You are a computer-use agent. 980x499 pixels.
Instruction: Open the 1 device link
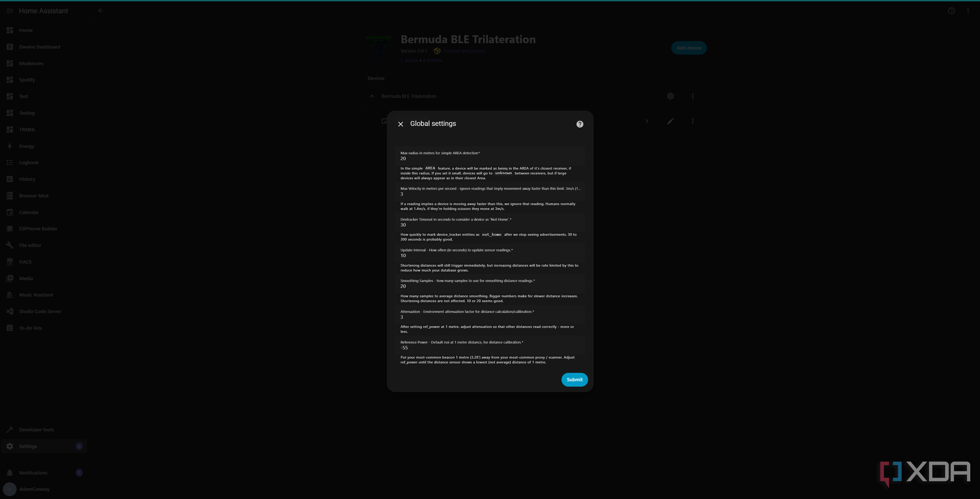409,61
